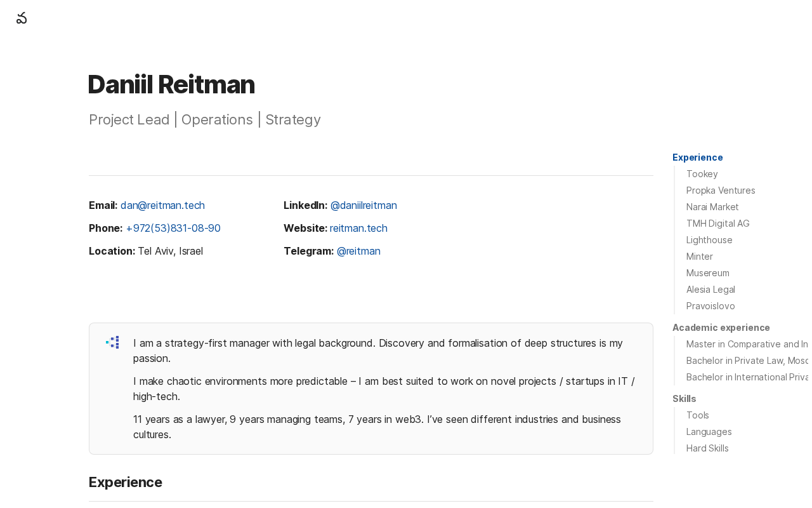Jump to Skills in the outline
This screenshot has width=812, height=508.
[x=684, y=399]
